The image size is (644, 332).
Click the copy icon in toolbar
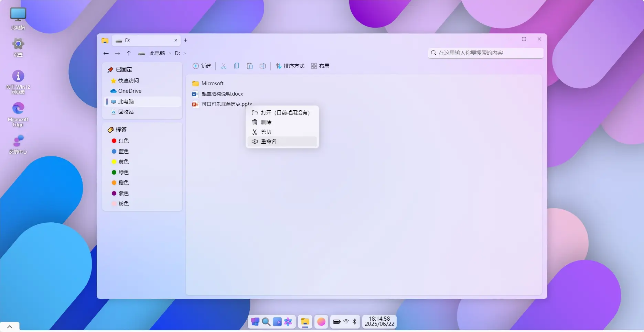237,66
